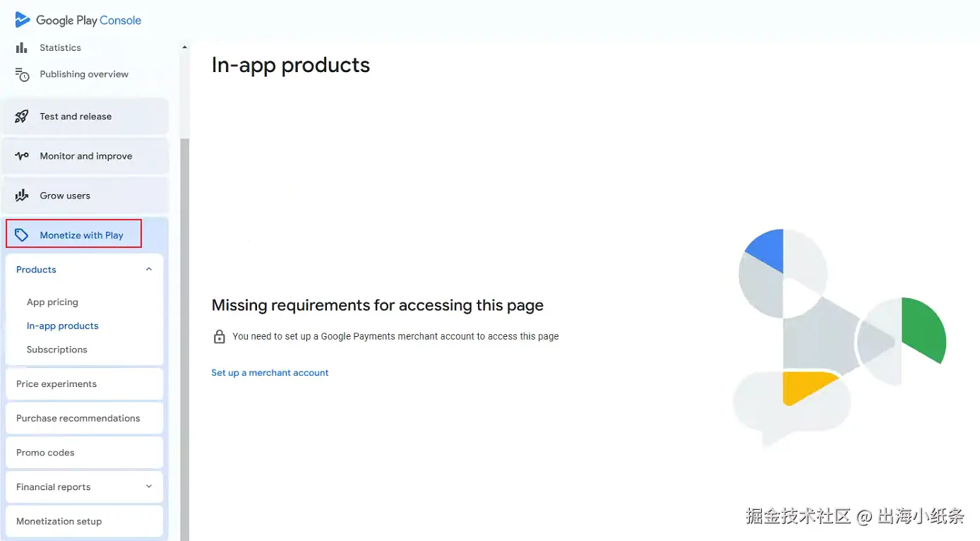Viewport: 980px width, 541px height.
Task: Click the Test and release rocket icon
Action: click(x=22, y=117)
